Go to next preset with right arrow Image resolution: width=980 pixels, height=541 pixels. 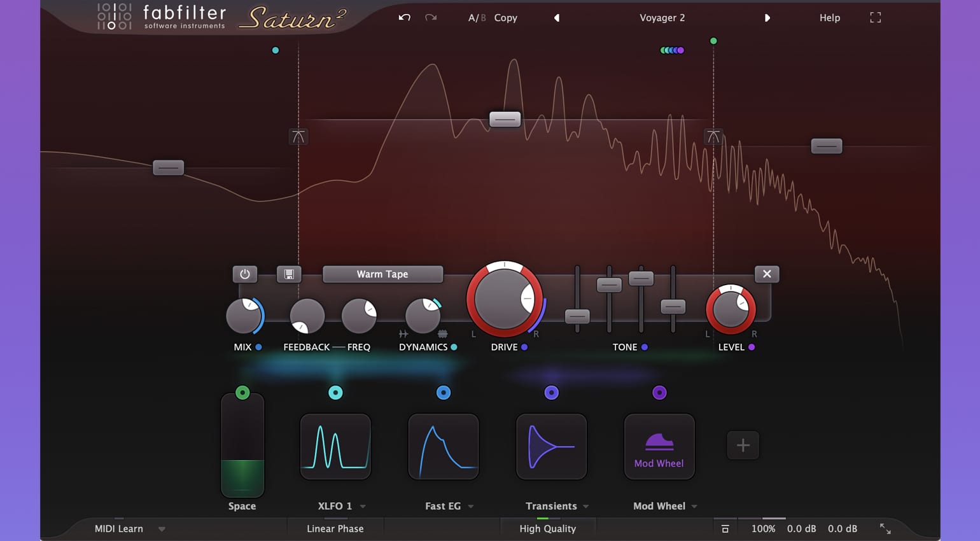tap(767, 18)
